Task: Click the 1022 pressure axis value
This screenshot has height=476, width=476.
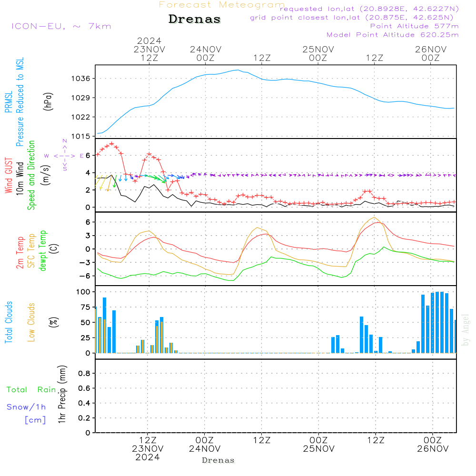Action: [81, 117]
